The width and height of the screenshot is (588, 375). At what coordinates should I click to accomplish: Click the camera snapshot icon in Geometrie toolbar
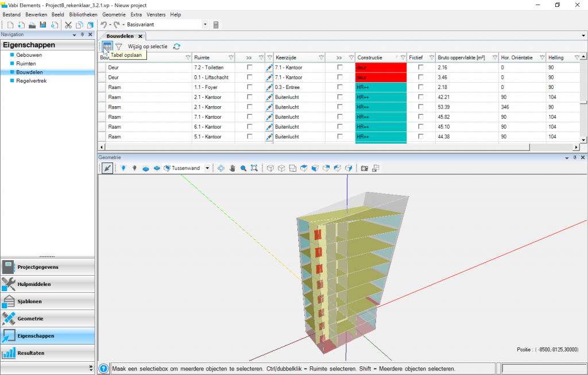pyautogui.click(x=364, y=168)
